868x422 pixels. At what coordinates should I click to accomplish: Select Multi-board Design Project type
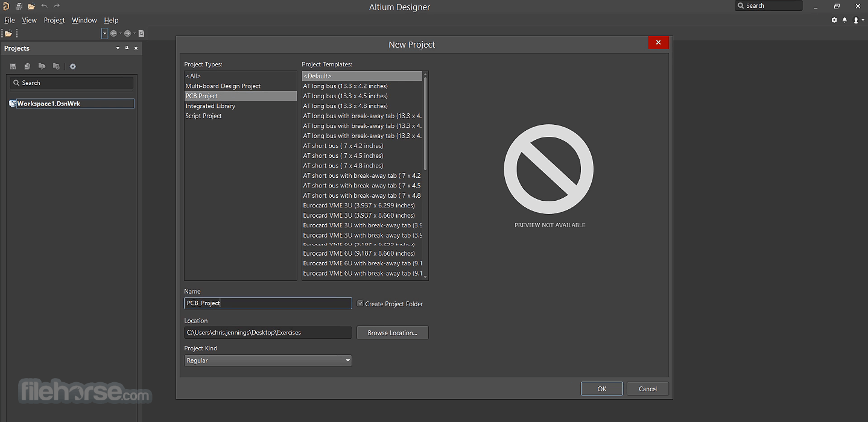coord(240,86)
